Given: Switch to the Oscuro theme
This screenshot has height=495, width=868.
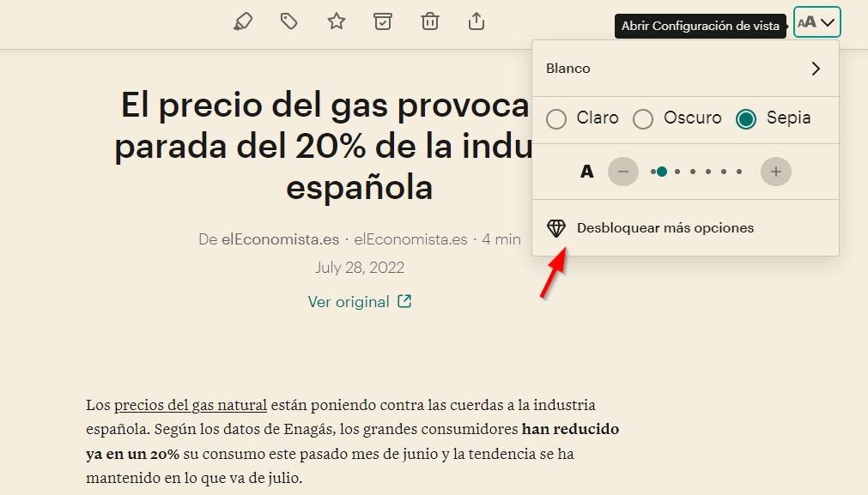Looking at the screenshot, I should click(x=643, y=118).
